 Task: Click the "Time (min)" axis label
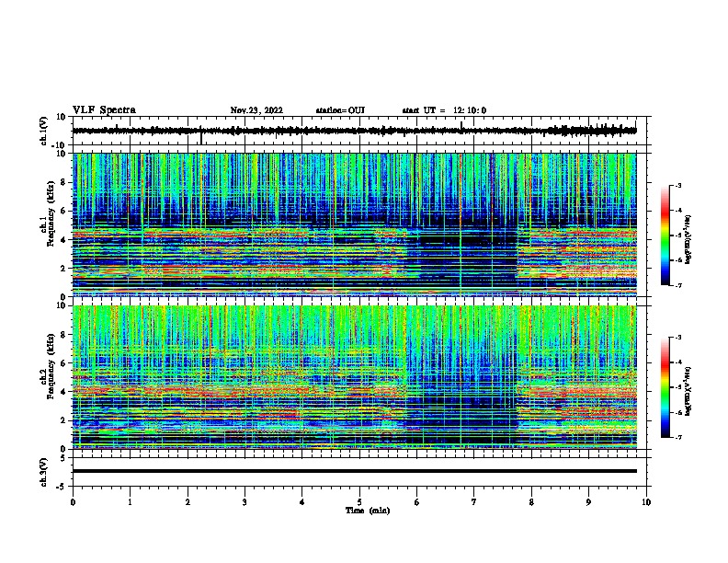tap(368, 511)
